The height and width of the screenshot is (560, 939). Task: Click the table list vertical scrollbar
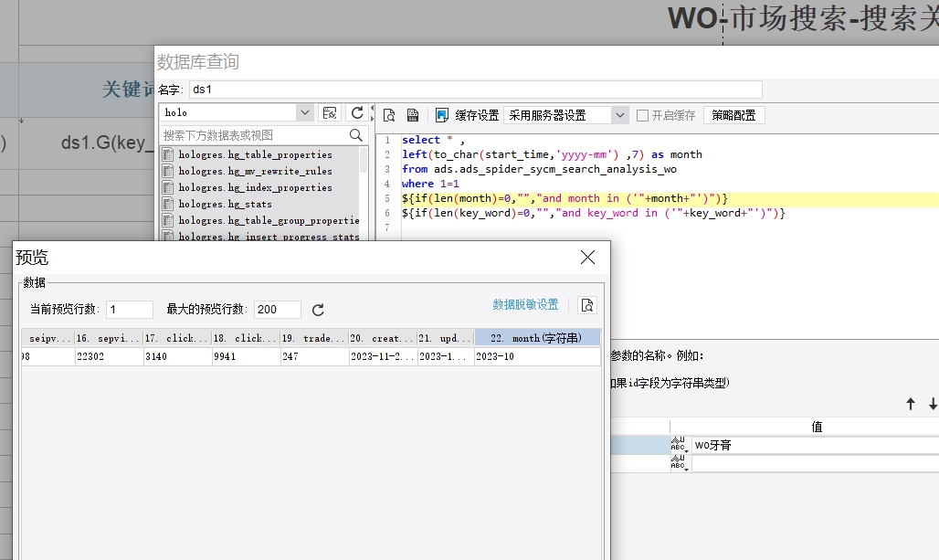pos(364,160)
